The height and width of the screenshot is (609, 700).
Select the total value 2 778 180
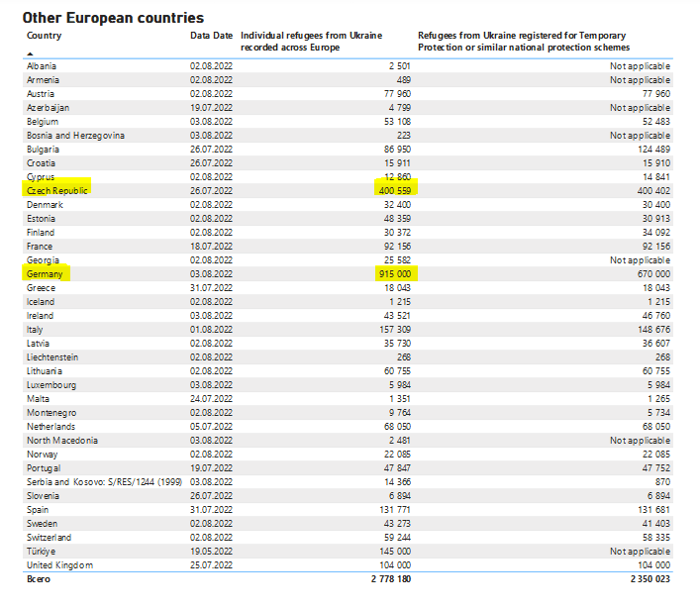coord(389,579)
